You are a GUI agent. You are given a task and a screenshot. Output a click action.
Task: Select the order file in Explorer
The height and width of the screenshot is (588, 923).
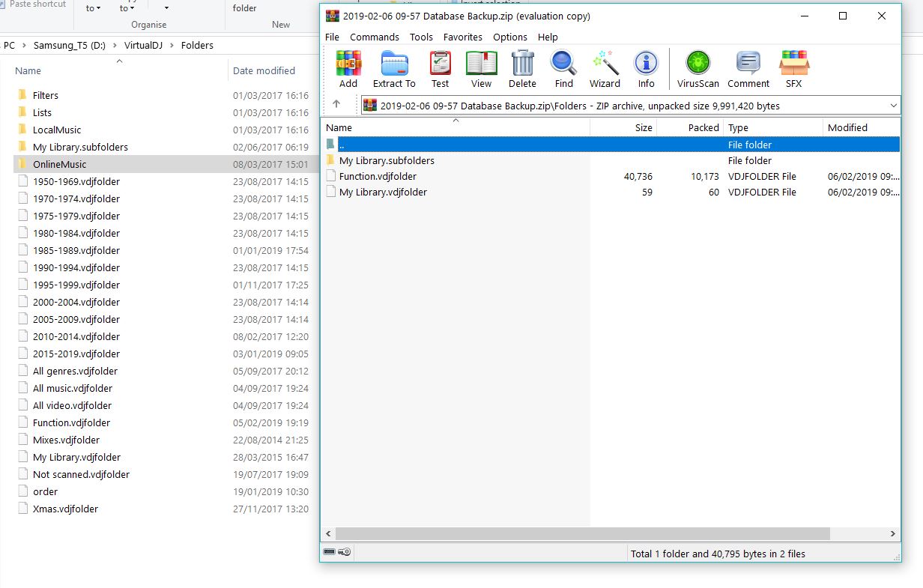pyautogui.click(x=45, y=491)
